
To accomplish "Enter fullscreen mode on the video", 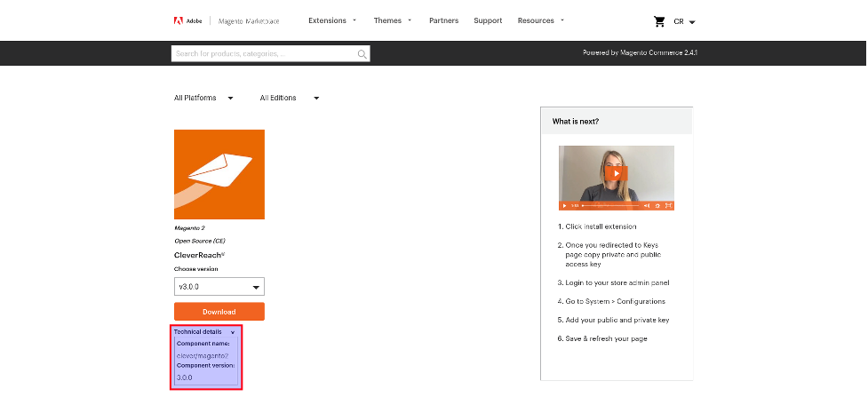I will click(x=668, y=205).
